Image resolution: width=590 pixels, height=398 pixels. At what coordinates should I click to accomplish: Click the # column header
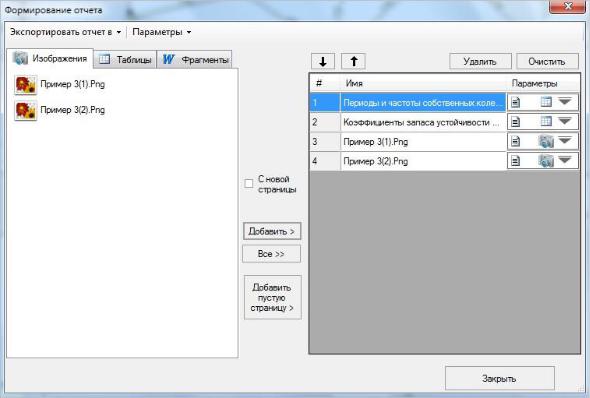click(x=325, y=84)
